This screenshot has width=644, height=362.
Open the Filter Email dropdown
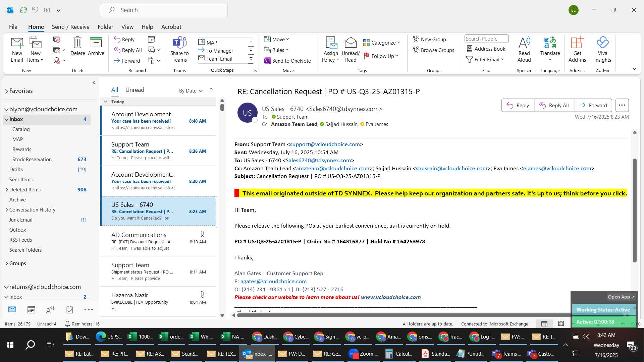click(485, 59)
